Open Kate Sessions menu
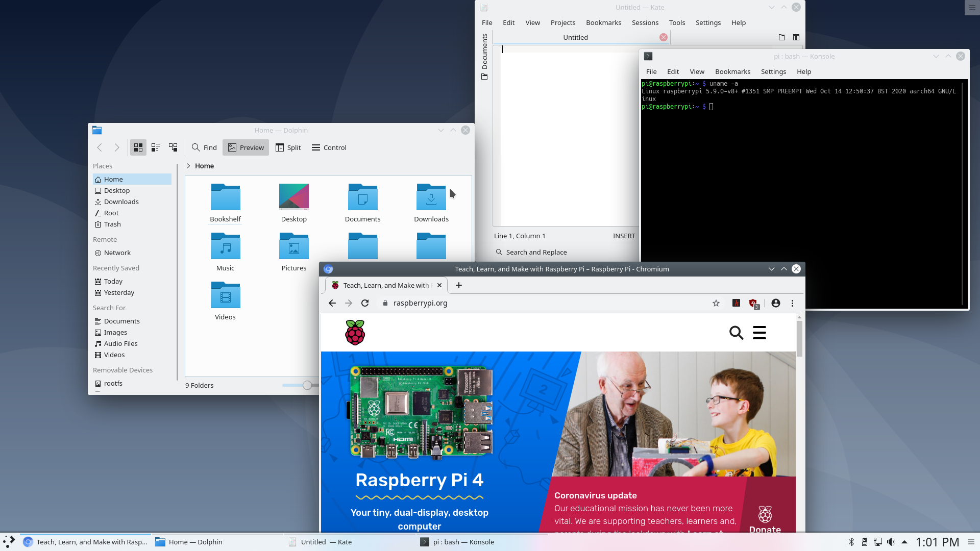This screenshot has height=551, width=980. click(645, 22)
